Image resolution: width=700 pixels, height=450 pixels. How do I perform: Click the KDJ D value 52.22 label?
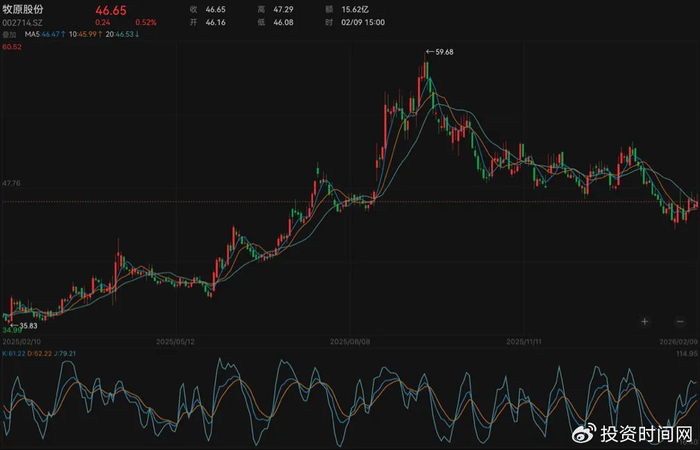pyautogui.click(x=42, y=353)
